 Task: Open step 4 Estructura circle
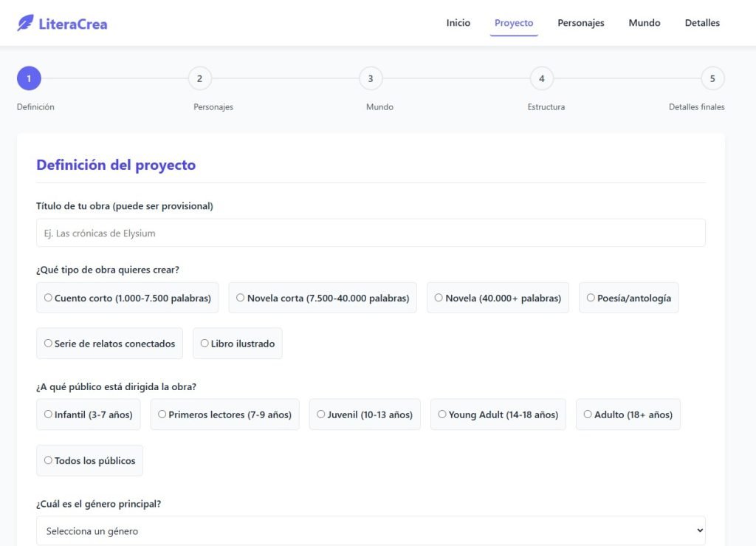point(541,78)
